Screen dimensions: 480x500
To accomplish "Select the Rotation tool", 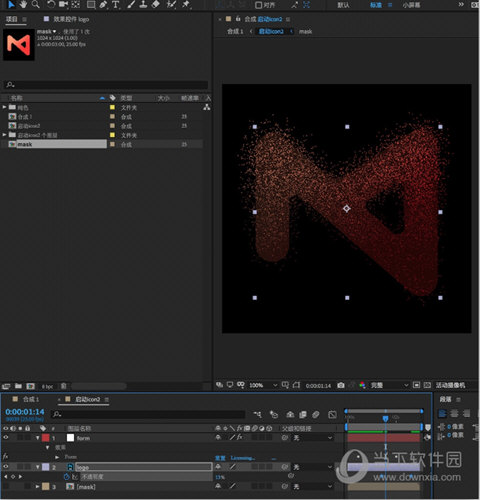I will click(x=51, y=4).
